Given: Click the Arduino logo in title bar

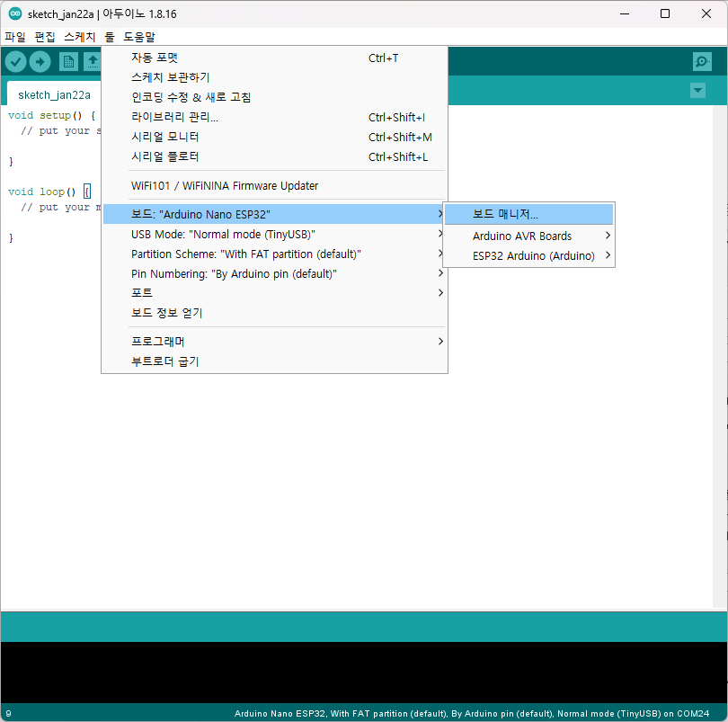Looking at the screenshot, I should click(x=15, y=14).
